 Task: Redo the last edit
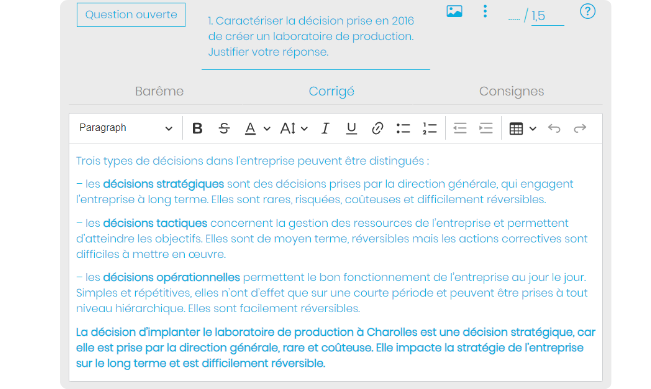point(580,128)
